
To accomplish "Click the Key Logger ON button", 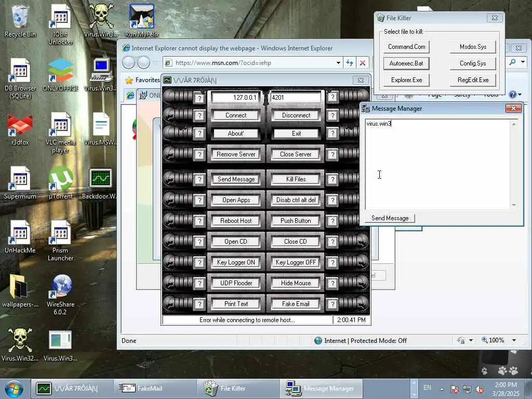I will pyautogui.click(x=236, y=262).
